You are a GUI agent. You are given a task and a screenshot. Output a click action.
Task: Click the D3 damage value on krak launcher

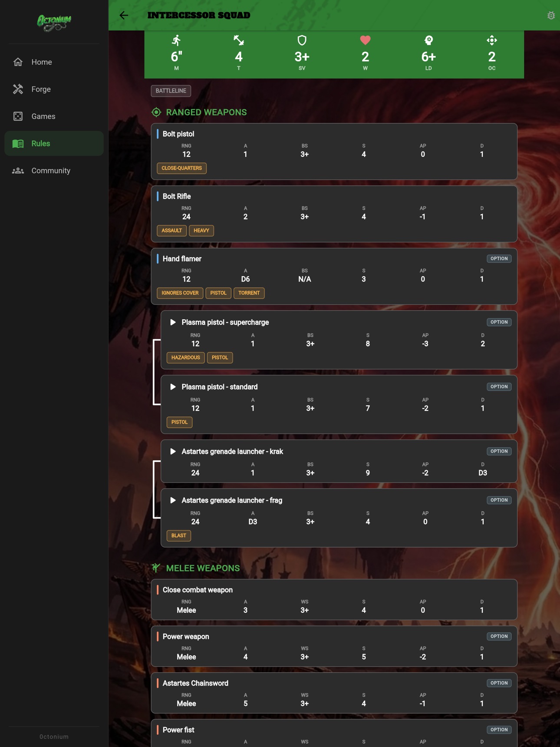(483, 473)
